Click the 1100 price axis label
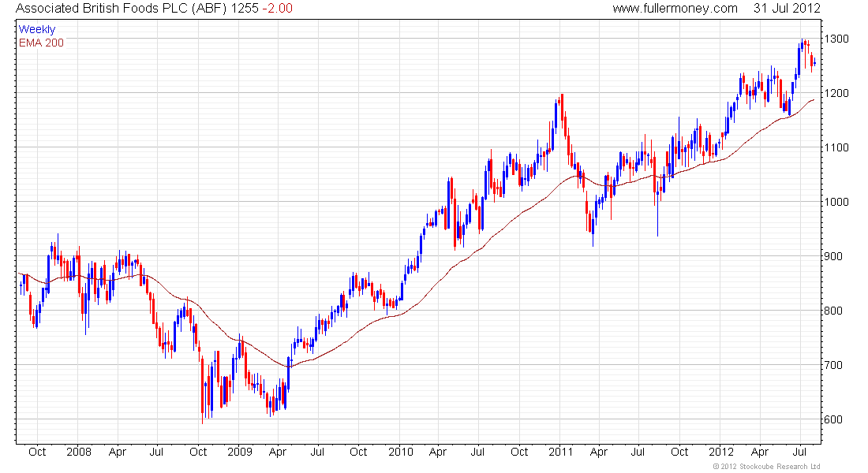Image resolution: width=868 pixels, height=473 pixels. coord(836,147)
